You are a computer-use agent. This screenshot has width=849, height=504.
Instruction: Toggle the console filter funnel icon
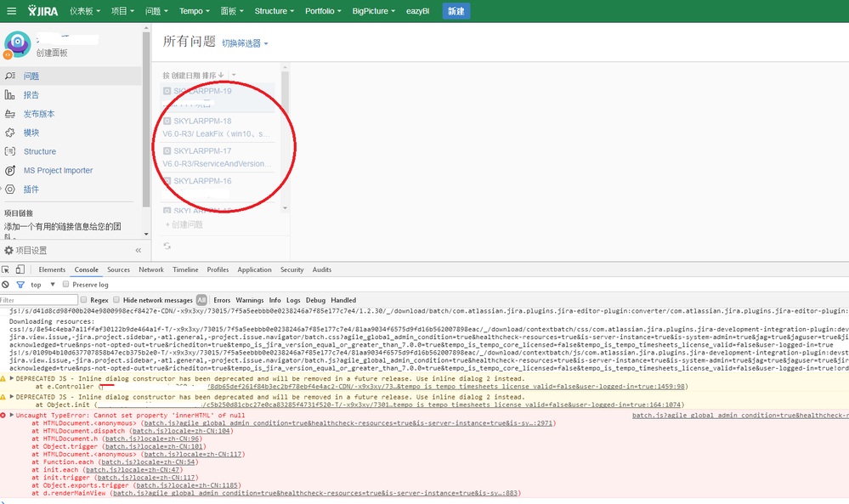20,284
